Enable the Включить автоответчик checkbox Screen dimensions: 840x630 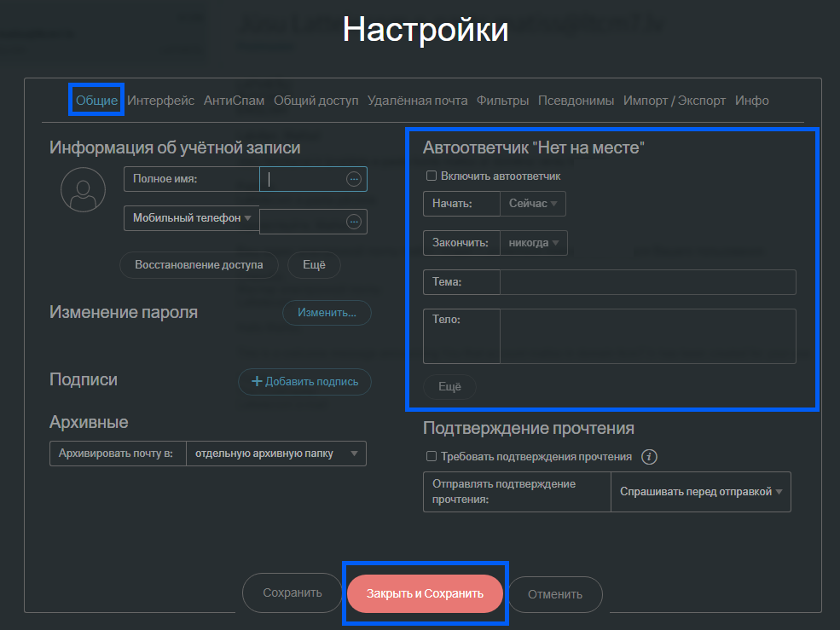(432, 176)
